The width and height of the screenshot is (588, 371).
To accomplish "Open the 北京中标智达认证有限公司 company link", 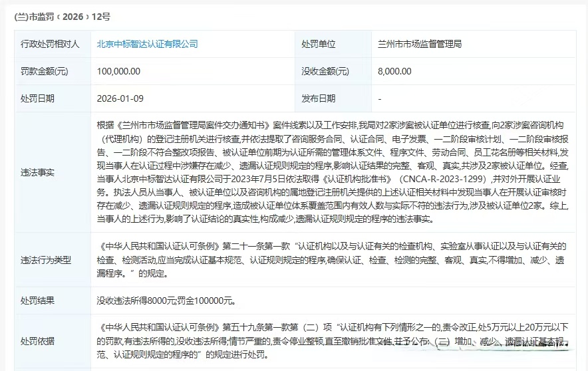I will [x=147, y=44].
